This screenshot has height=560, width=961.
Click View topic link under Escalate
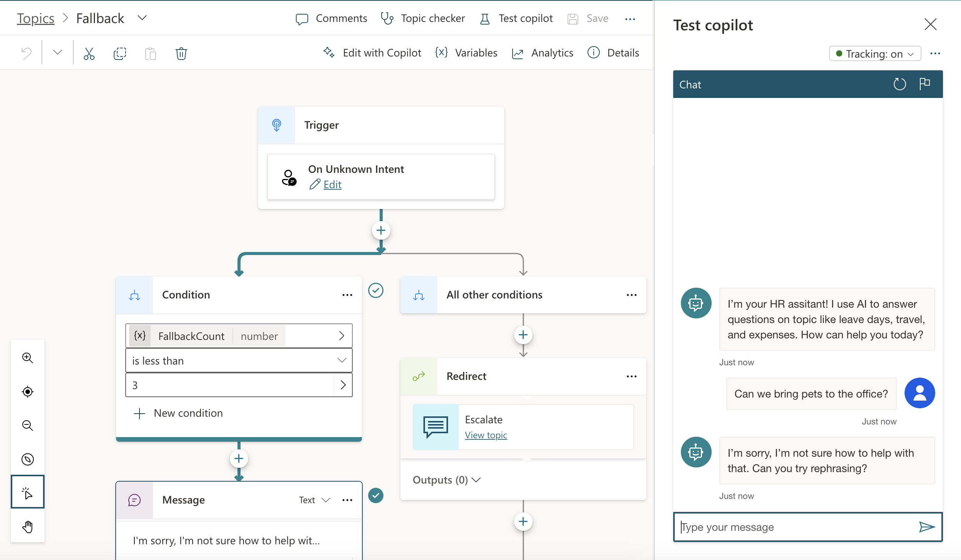point(486,435)
